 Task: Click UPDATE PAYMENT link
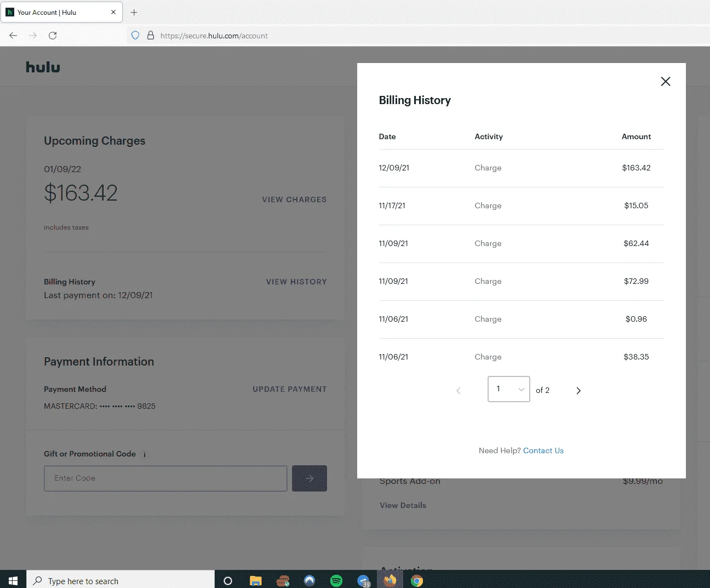[x=290, y=389]
